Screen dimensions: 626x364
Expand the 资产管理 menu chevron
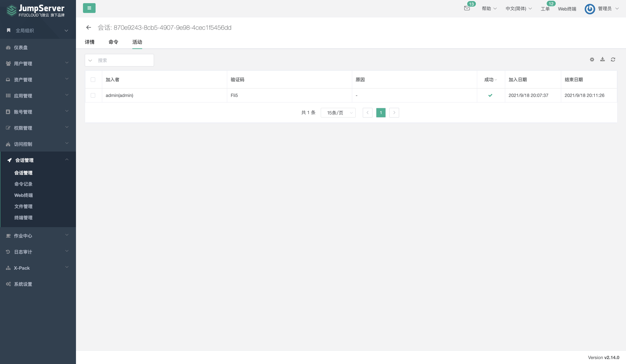tap(67, 79)
